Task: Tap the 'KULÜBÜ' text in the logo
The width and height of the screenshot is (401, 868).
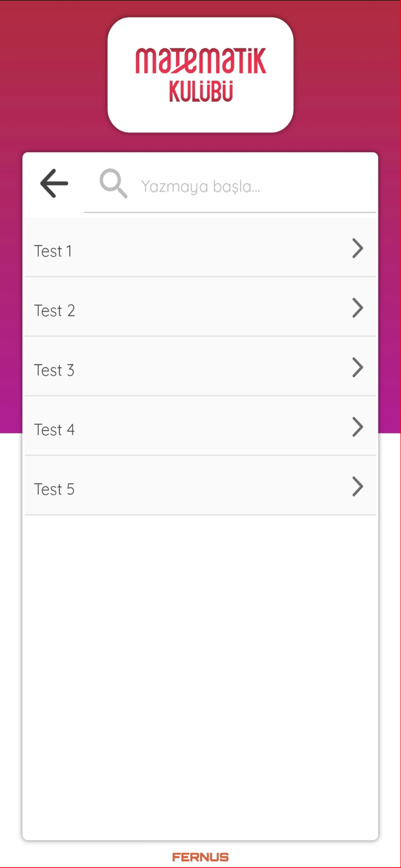Action: click(x=200, y=92)
